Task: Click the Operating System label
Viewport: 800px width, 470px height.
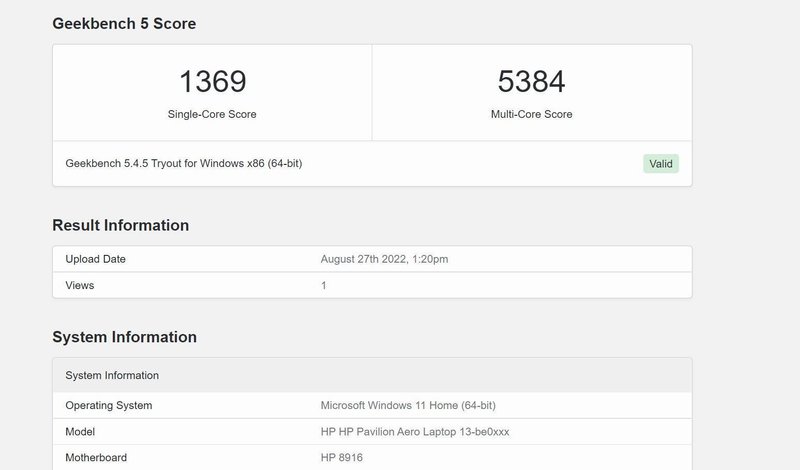Action: (109, 405)
